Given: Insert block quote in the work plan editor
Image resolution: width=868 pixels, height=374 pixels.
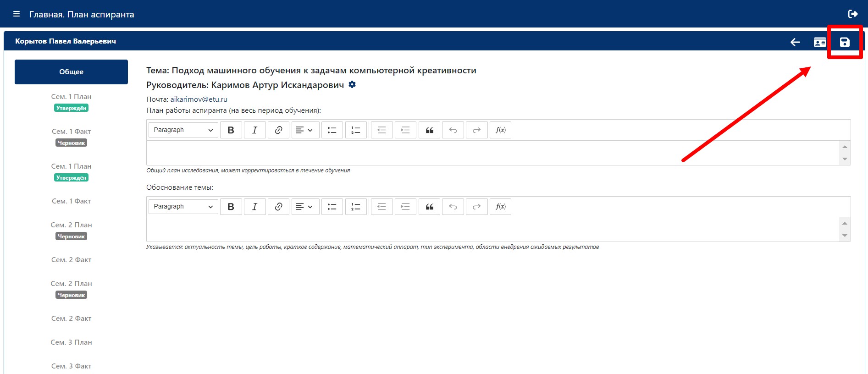Looking at the screenshot, I should pos(429,130).
